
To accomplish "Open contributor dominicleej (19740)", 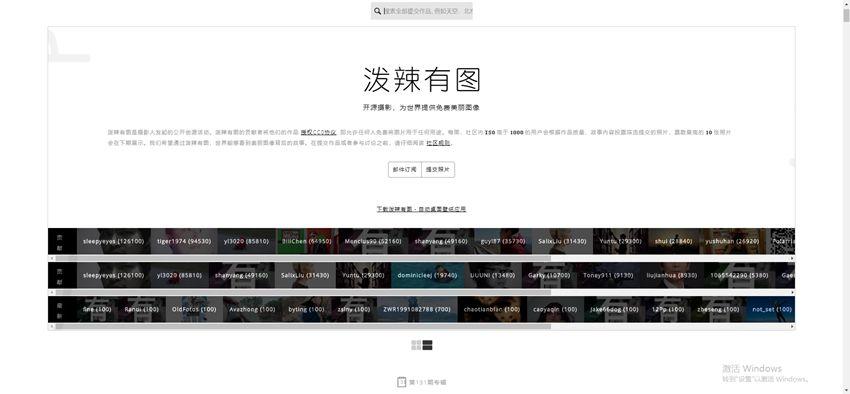I will point(427,275).
